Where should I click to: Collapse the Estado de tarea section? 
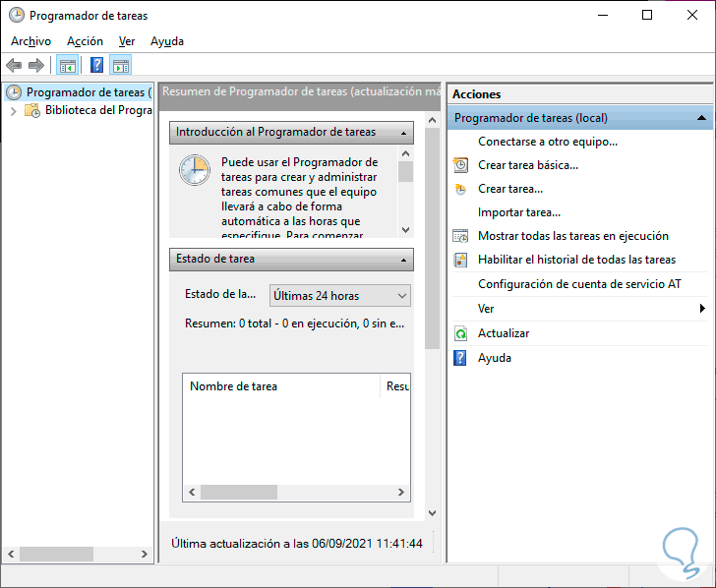pos(405,260)
